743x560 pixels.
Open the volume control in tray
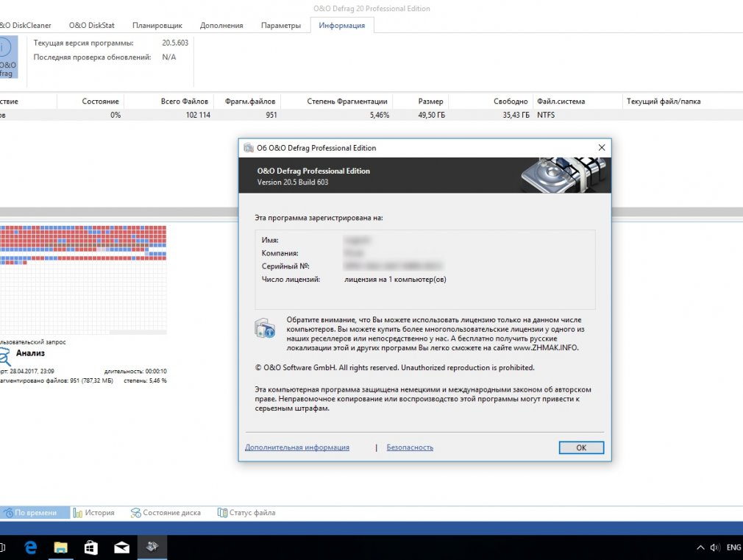pos(714,547)
